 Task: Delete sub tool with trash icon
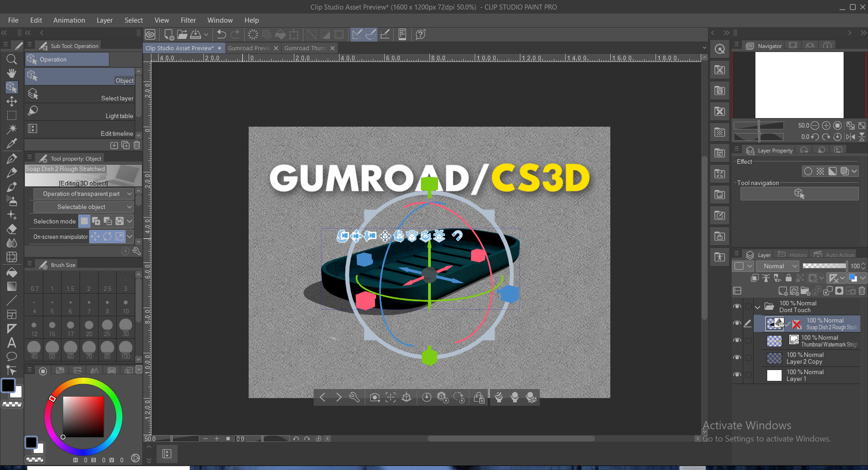(x=137, y=145)
